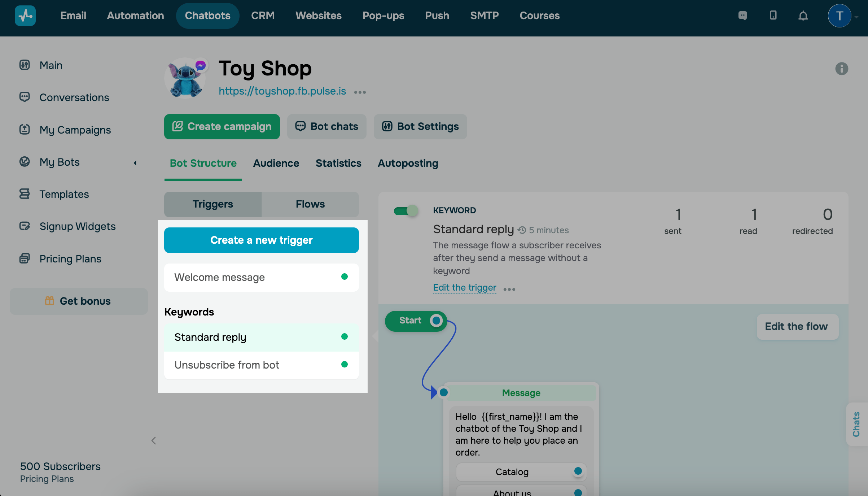Open the Flows tab
Image resolution: width=868 pixels, height=496 pixels.
pyautogui.click(x=310, y=204)
